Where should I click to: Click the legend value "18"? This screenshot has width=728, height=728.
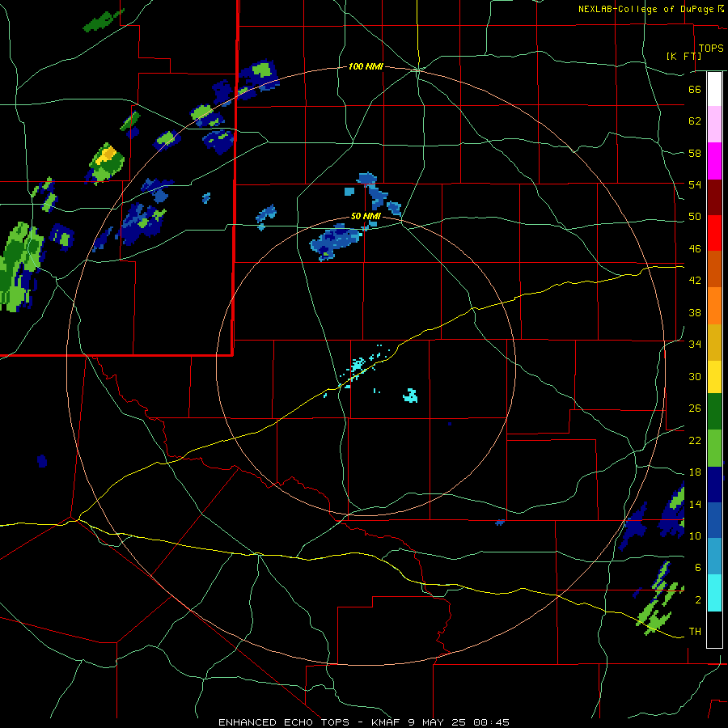(x=695, y=472)
